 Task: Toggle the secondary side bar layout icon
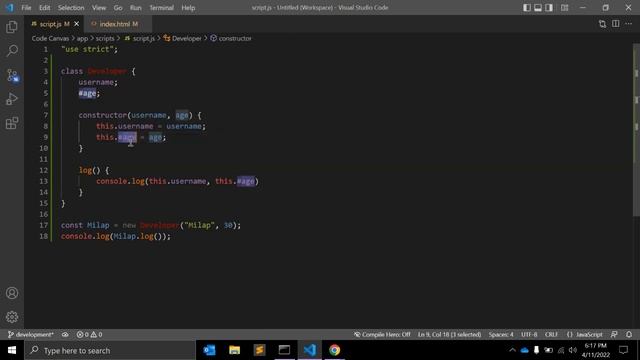tap(549, 8)
